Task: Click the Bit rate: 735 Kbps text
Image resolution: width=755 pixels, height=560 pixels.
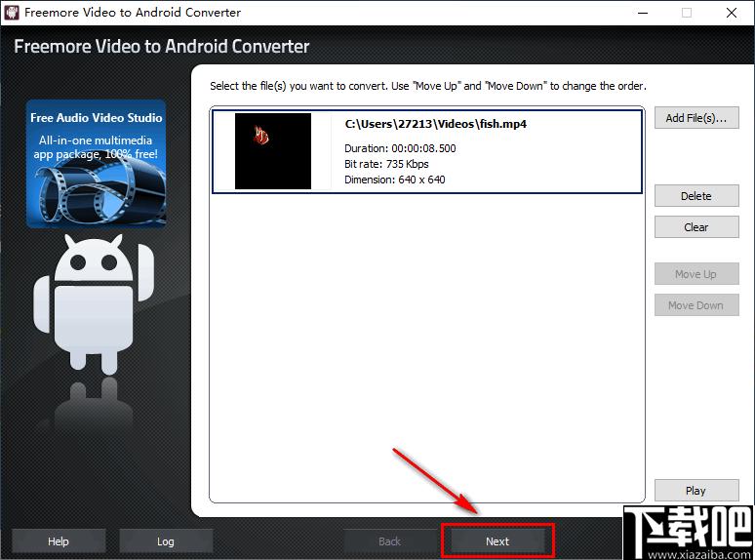Action: click(x=386, y=164)
